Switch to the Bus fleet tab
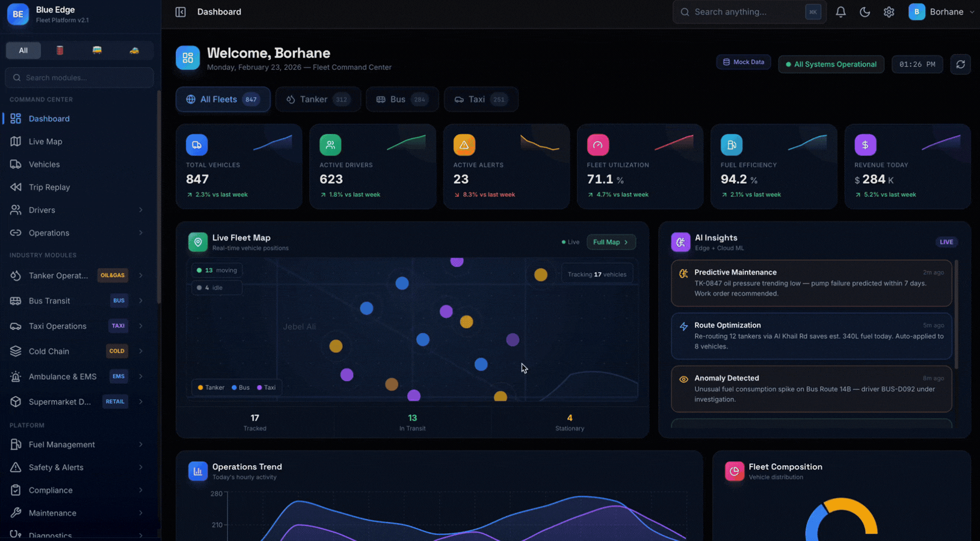The height and width of the screenshot is (541, 980). 402,99
